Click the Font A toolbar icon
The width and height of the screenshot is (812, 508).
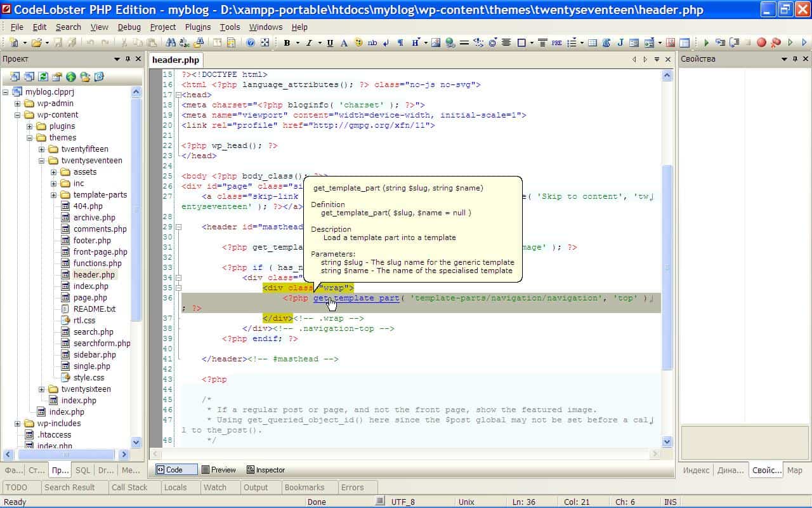pos(344,43)
